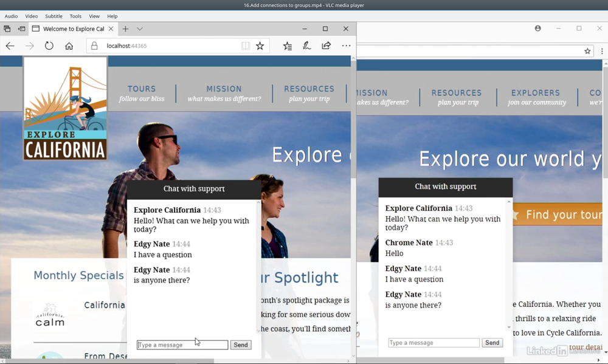Open the VLC View menu
The image size is (608, 364).
[94, 16]
